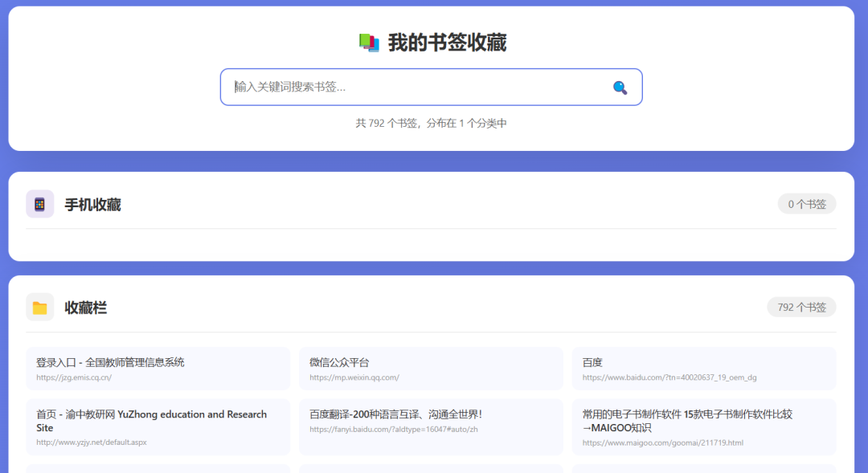Click the yzjy.net/default.aspx URL text
The width and height of the screenshot is (868, 473).
tap(92, 442)
